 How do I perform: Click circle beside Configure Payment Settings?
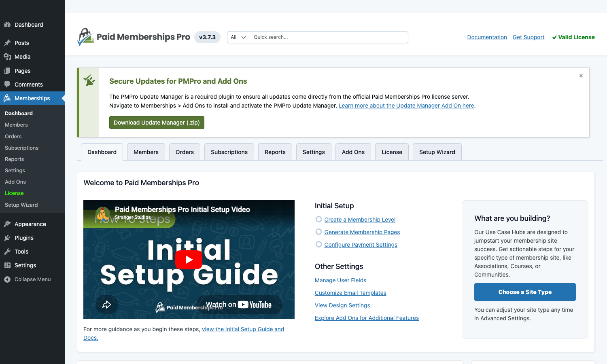[x=319, y=244]
